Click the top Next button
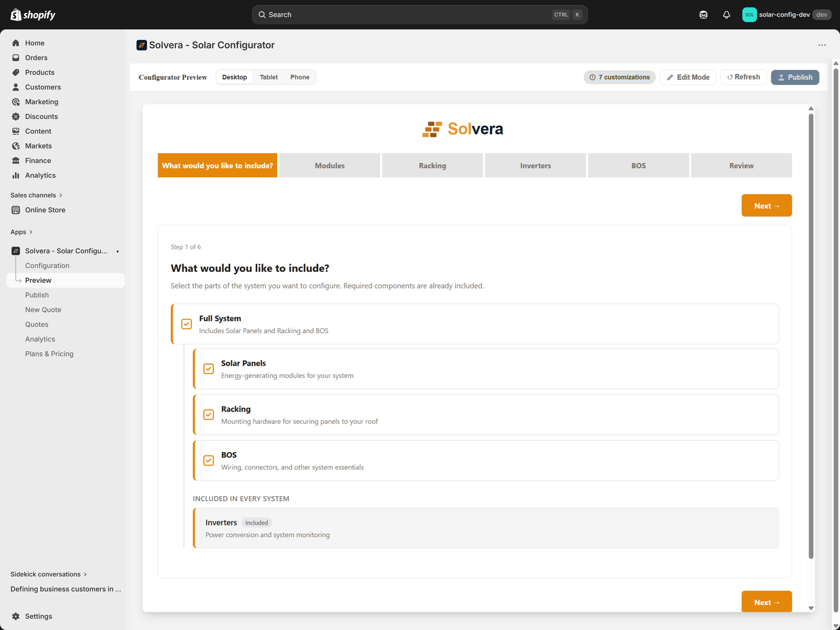This screenshot has height=630, width=840. pos(766,205)
